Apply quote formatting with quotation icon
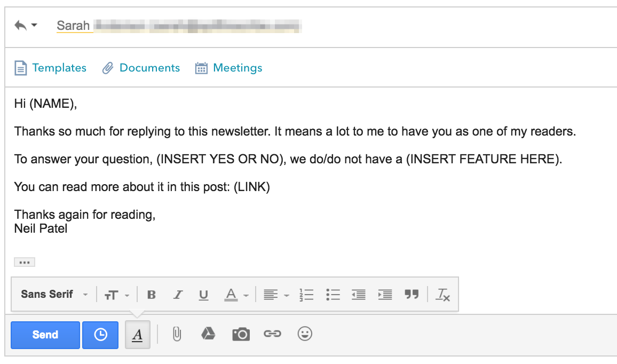This screenshot has width=617, height=364. pos(412,294)
